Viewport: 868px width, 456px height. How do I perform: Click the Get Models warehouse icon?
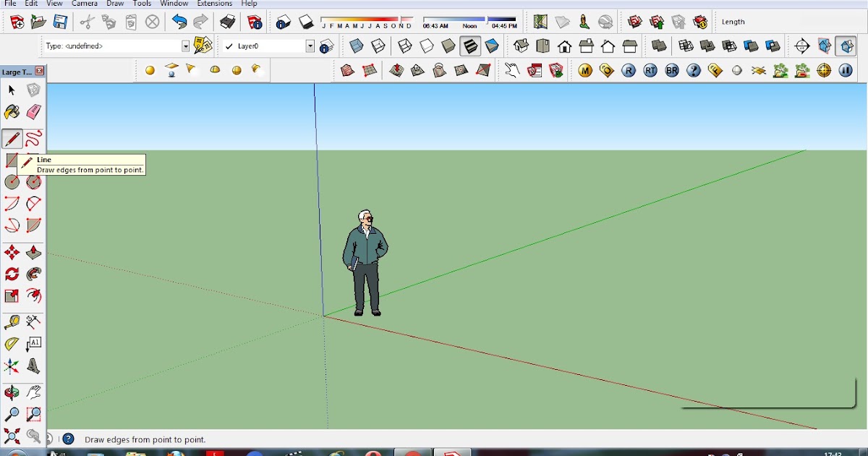click(634, 22)
